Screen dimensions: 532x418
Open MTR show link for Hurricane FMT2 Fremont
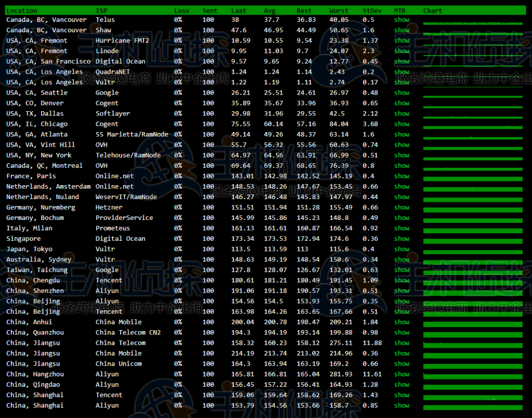pyautogui.click(x=402, y=41)
